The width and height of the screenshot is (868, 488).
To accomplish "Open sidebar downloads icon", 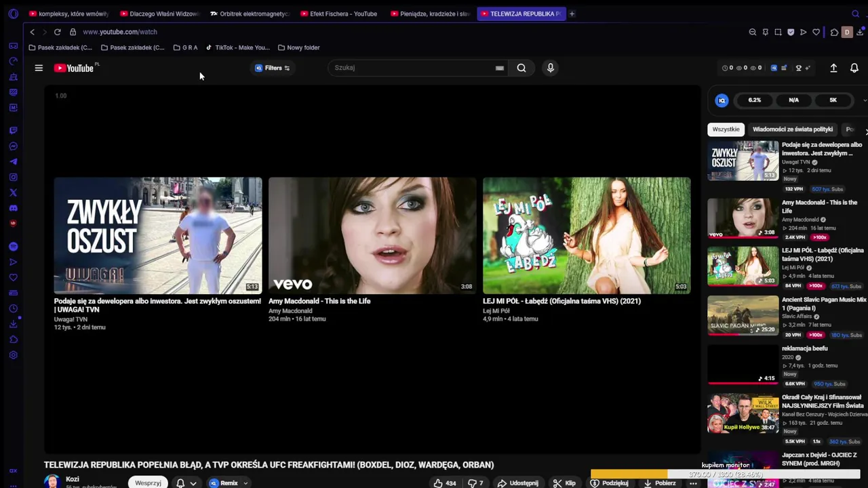I will 13,324.
